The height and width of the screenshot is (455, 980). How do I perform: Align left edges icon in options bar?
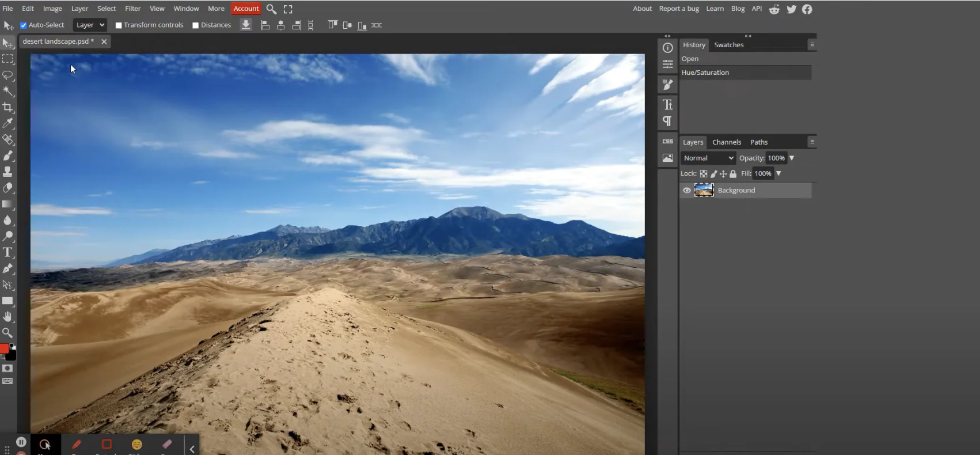(x=265, y=25)
